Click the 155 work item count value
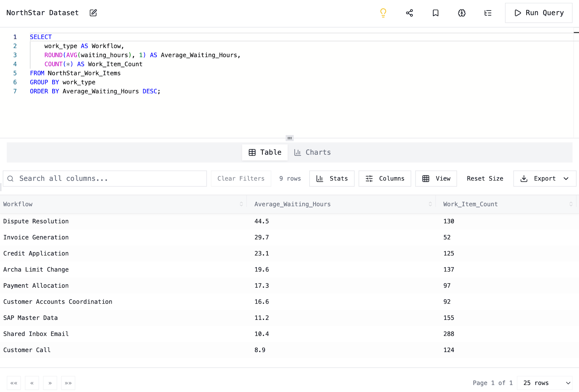579x392 pixels. point(449,318)
